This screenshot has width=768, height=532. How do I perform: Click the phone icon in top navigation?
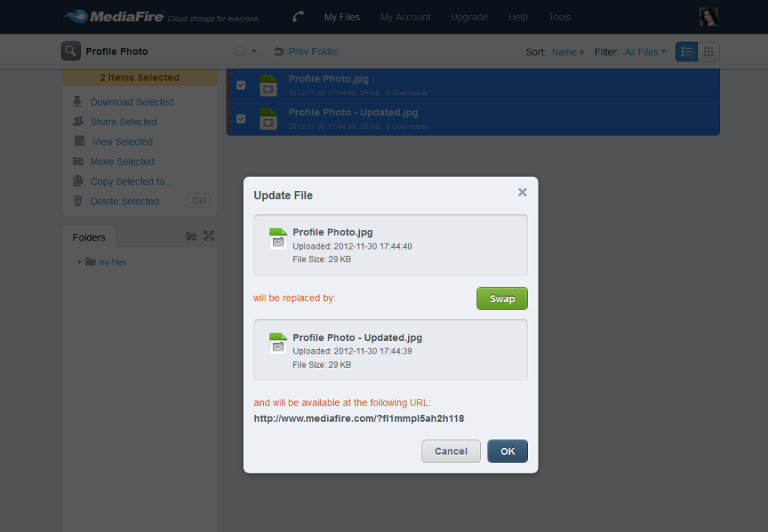click(x=298, y=16)
